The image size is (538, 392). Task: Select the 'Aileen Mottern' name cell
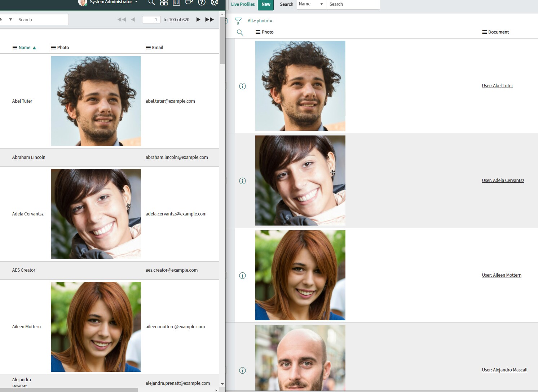pos(26,327)
